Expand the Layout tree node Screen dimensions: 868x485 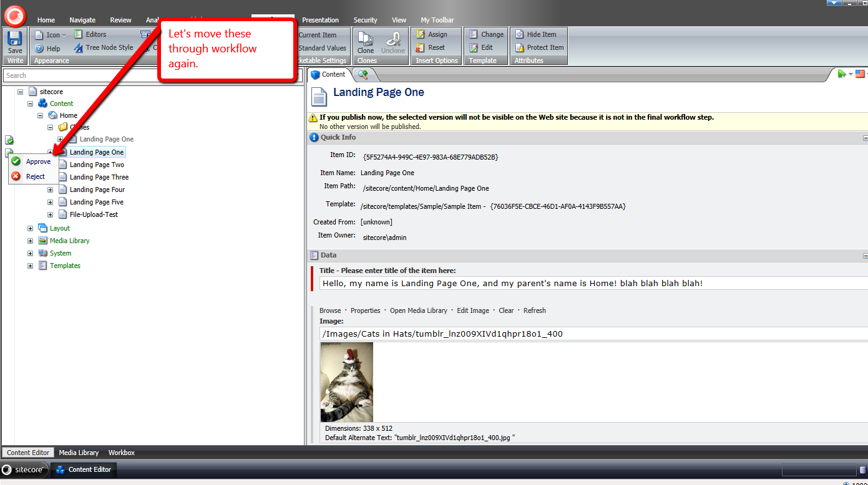[30, 228]
